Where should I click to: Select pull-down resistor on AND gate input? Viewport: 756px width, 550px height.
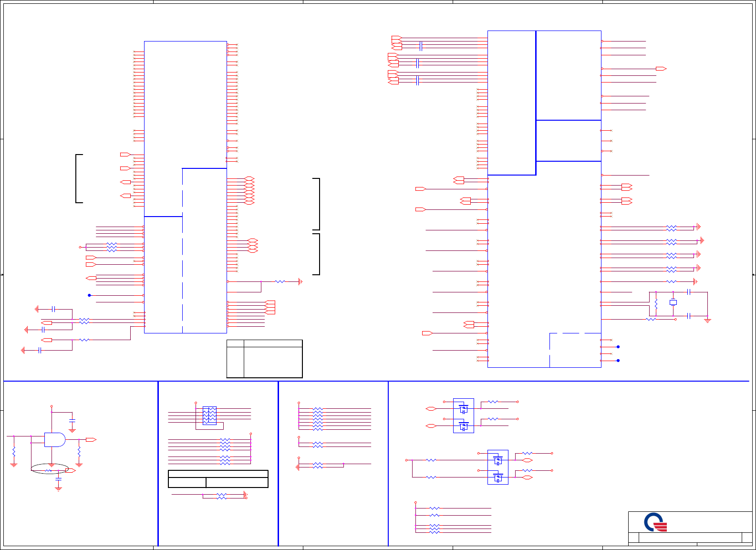coord(14,451)
